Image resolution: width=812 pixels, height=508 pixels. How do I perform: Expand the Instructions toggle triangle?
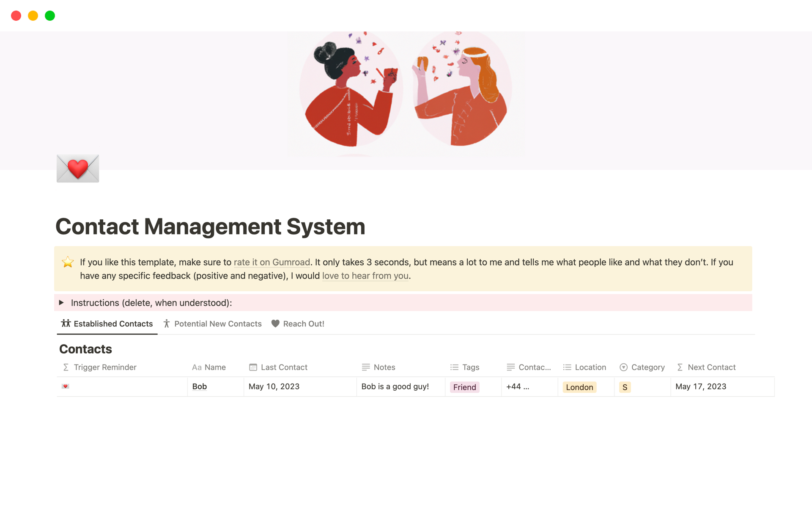point(61,303)
